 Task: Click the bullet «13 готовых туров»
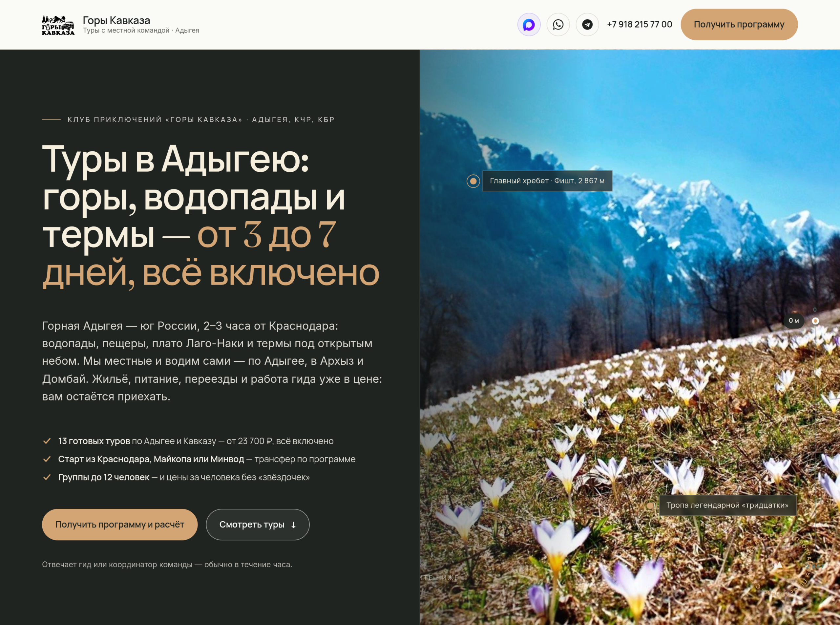pos(196,441)
